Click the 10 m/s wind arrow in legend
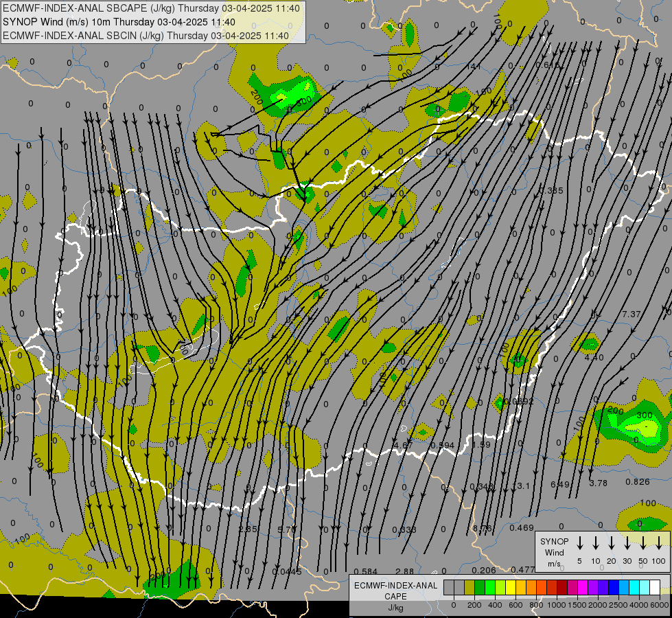This screenshot has width=672, height=618. point(596,543)
